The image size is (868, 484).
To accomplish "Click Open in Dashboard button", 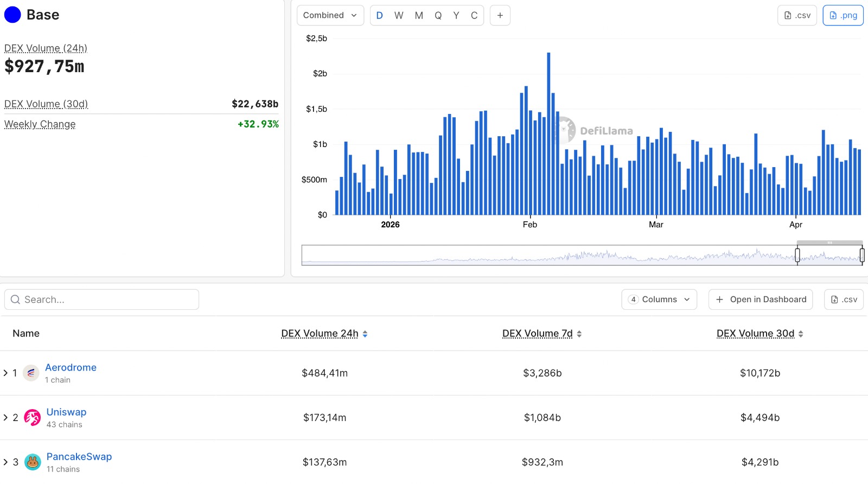I will click(x=761, y=300).
